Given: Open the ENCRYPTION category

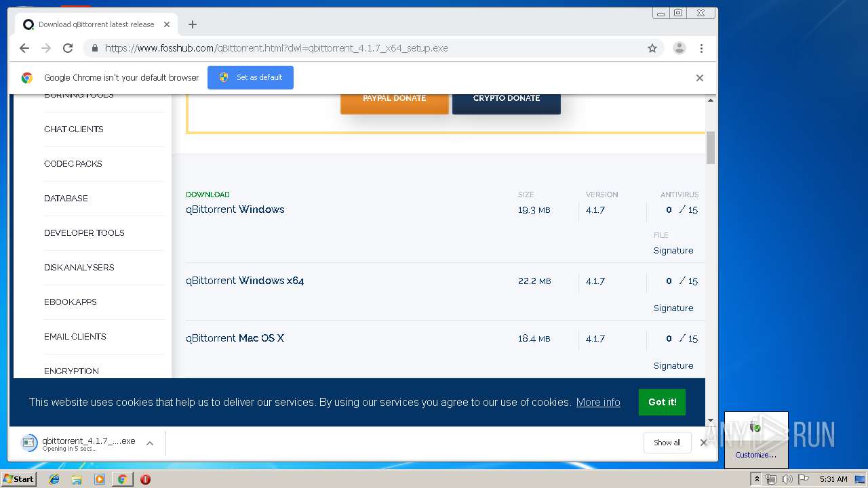Looking at the screenshot, I should click(71, 371).
